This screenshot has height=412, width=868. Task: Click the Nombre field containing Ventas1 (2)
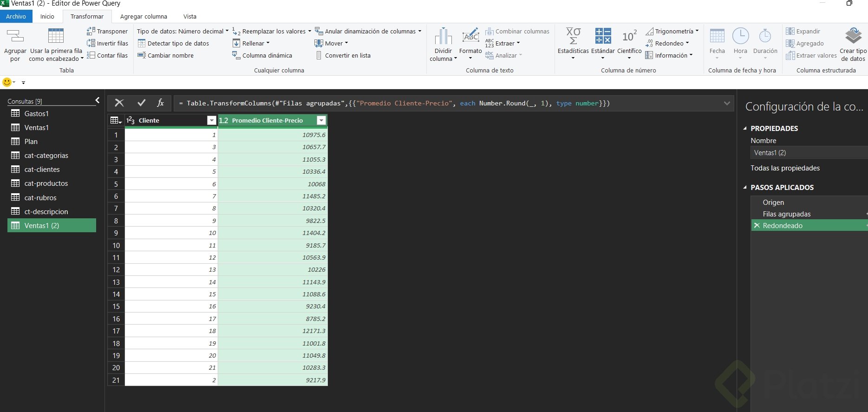808,153
